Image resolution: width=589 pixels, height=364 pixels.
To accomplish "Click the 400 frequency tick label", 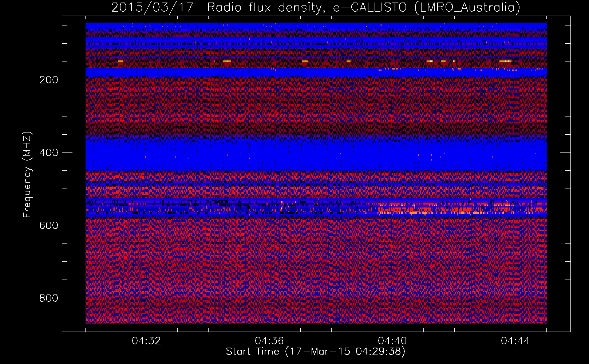I will [x=49, y=153].
